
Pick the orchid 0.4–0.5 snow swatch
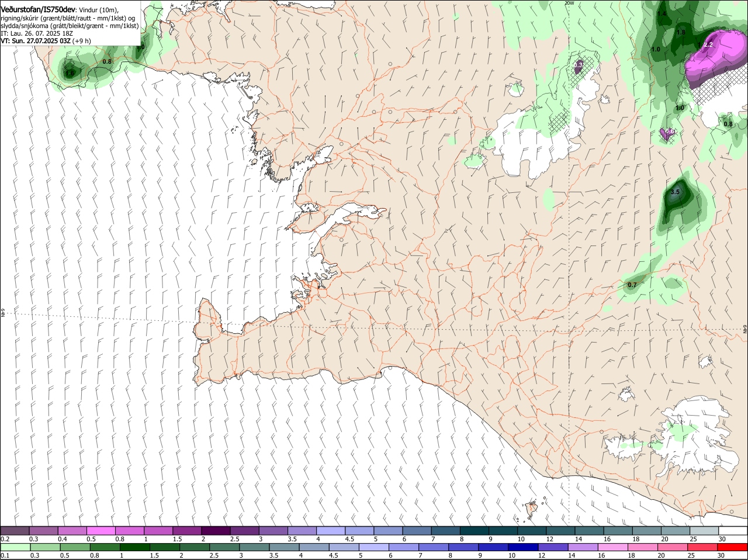(x=72, y=531)
